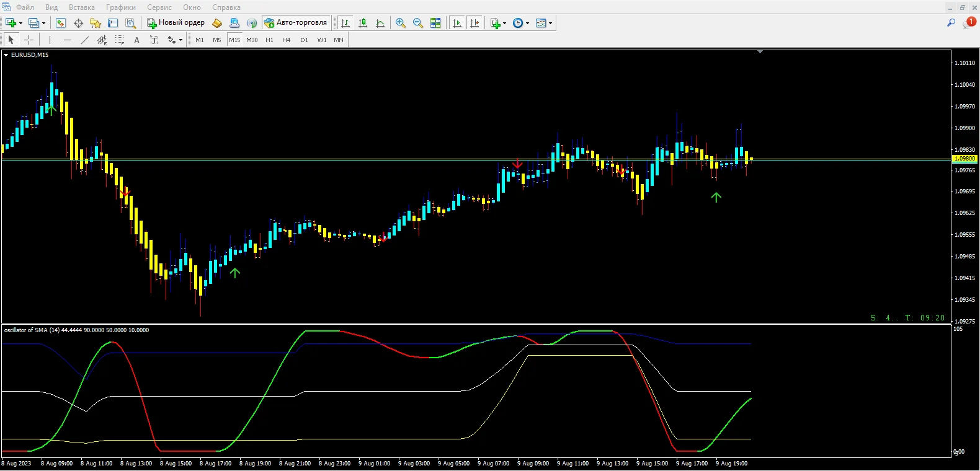Open the Вставка menu

coord(82,7)
